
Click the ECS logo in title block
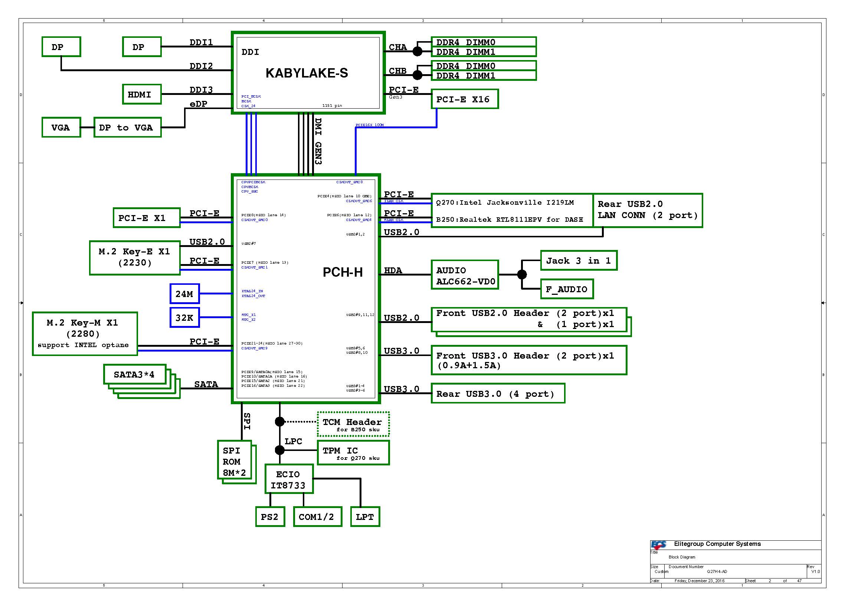coord(659,545)
